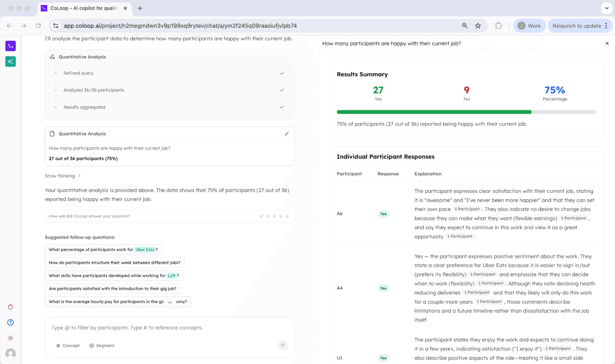Open first '1 Participant' citation in A6 row
The width and height of the screenshot is (615, 364).
467,209
